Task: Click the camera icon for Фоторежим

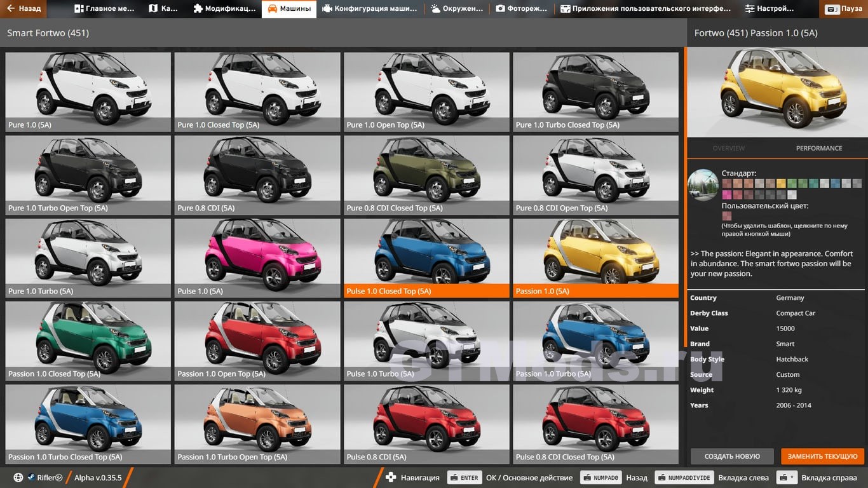Action: tap(501, 9)
